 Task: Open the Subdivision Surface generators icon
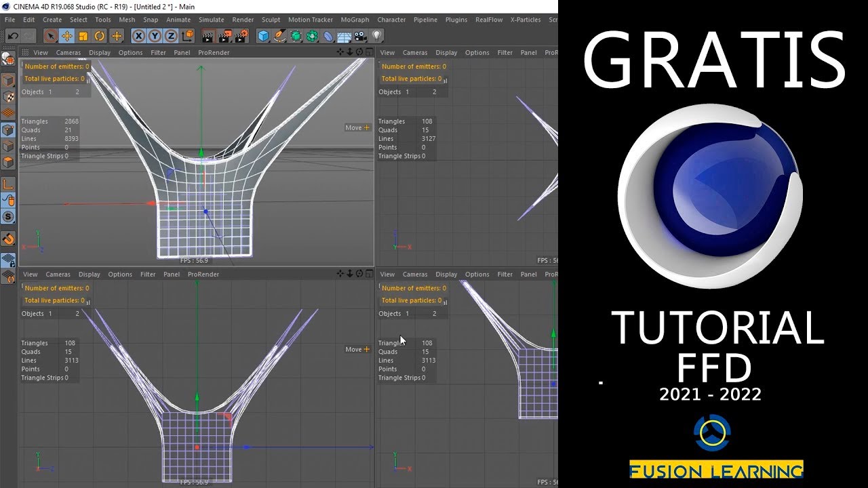point(296,36)
